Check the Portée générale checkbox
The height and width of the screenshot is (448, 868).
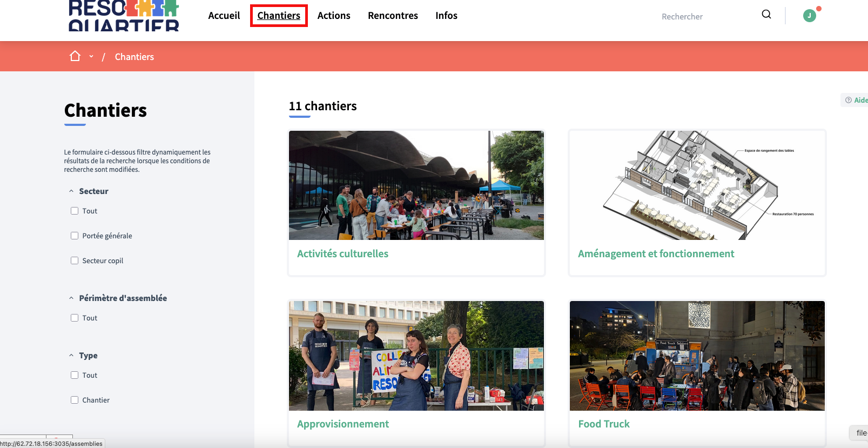point(75,236)
